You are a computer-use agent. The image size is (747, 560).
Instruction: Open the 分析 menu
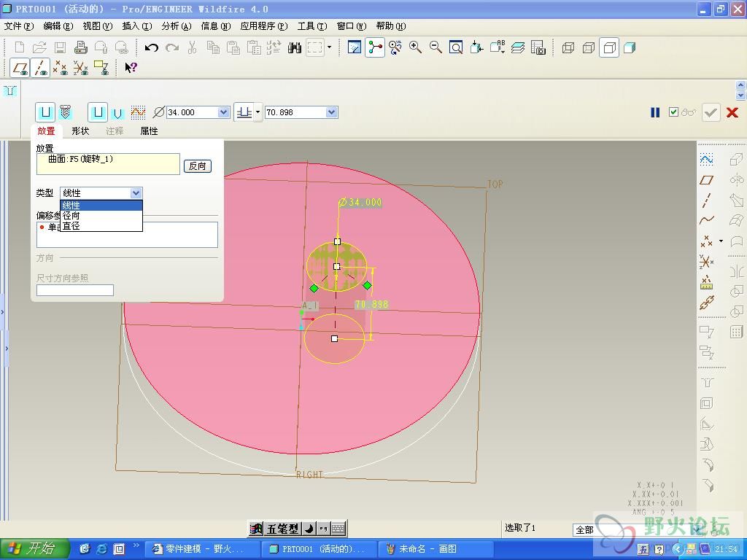point(177,26)
